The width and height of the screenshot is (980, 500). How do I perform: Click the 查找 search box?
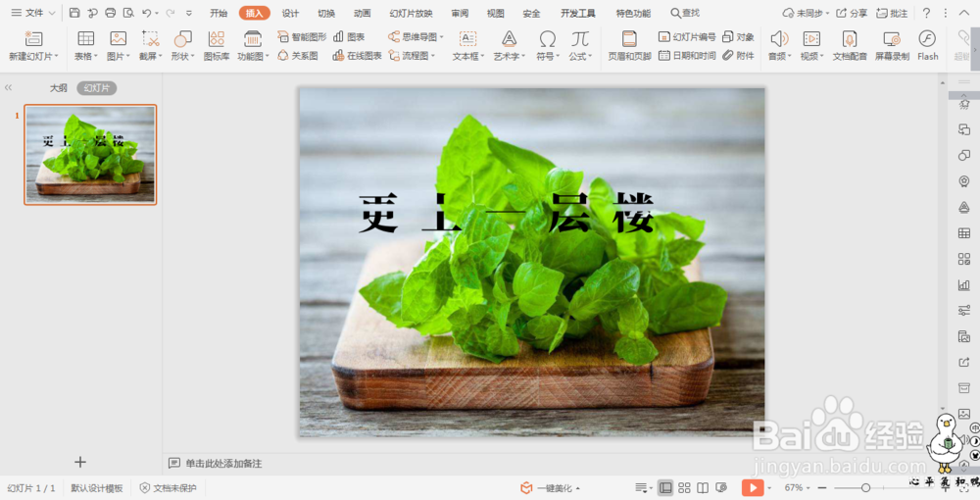(685, 13)
